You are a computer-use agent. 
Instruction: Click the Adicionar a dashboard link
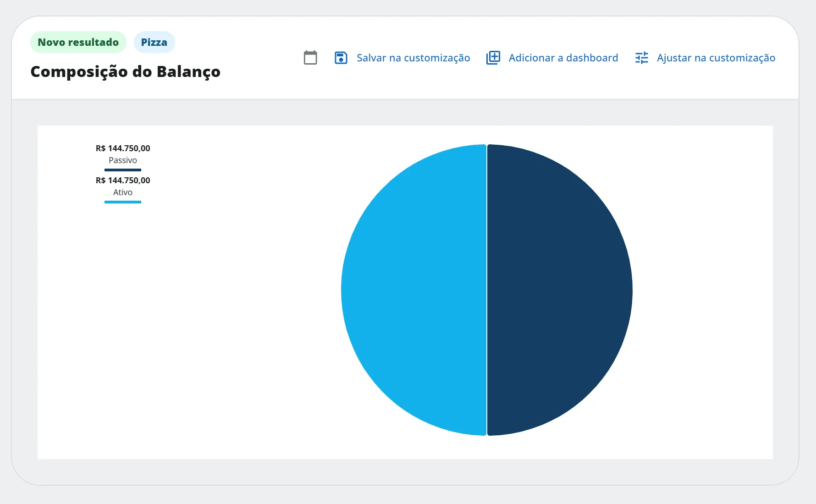click(563, 58)
